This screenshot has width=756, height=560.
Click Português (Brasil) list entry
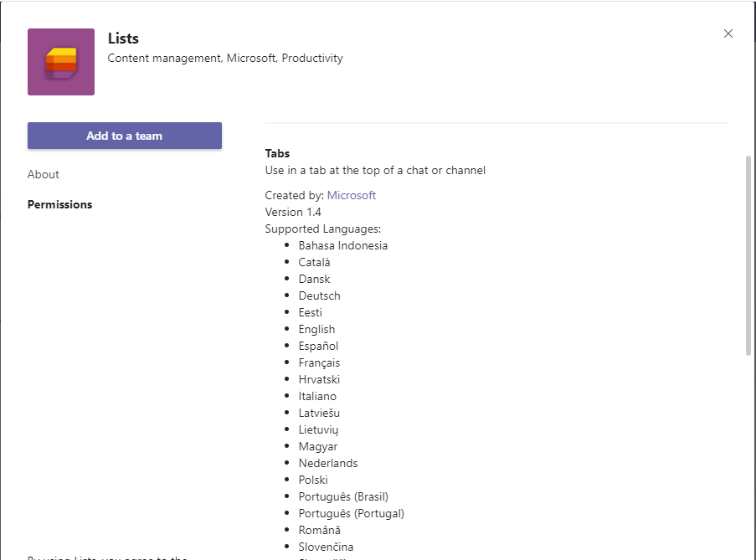tap(343, 496)
